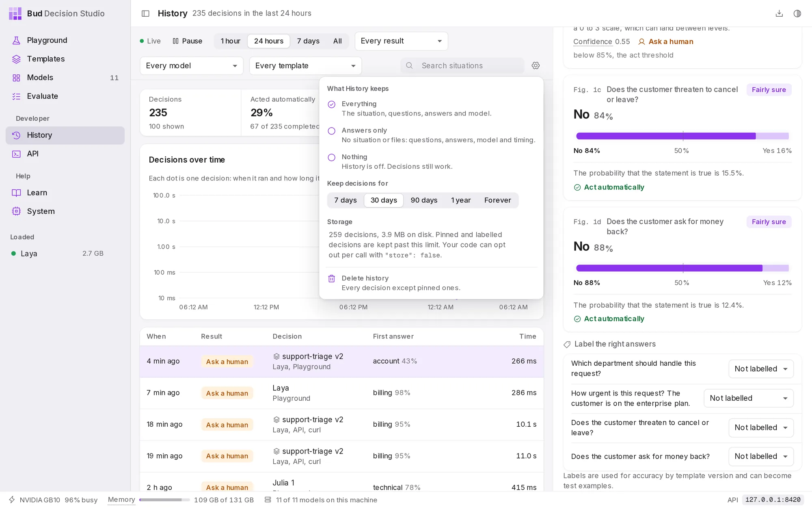This screenshot has width=812, height=508.
Task: Open Playground in the sidebar
Action: [65, 40]
